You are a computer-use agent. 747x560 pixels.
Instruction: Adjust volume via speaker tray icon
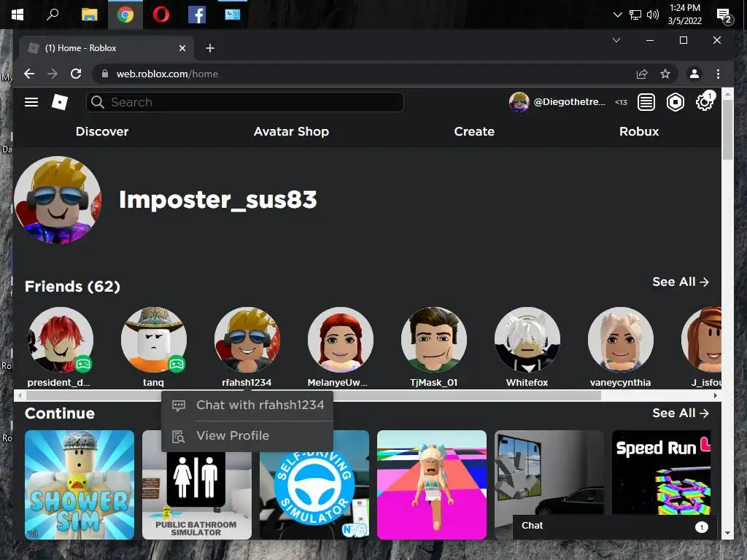pyautogui.click(x=653, y=15)
